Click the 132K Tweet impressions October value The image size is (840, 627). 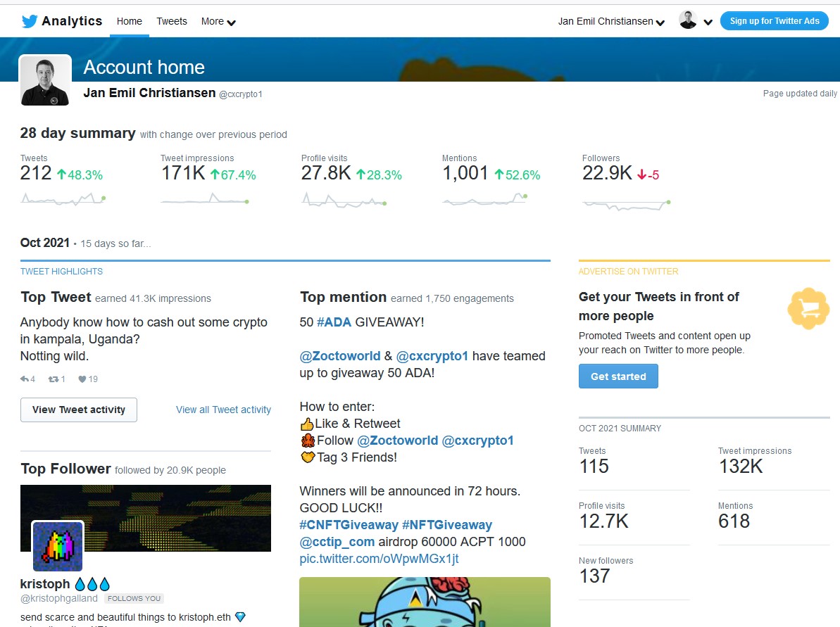tap(740, 467)
